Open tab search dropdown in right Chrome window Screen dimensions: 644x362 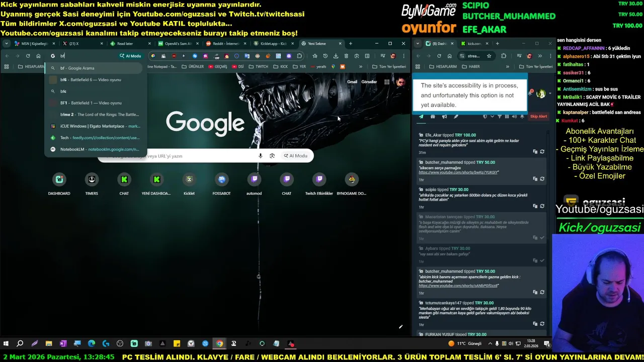tap(418, 44)
